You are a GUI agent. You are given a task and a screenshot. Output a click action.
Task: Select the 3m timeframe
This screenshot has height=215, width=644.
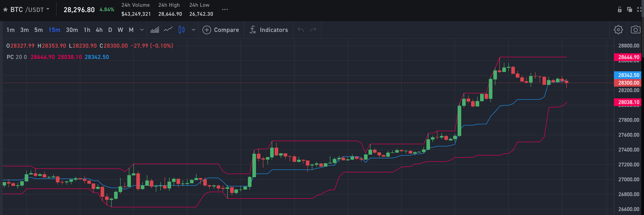(x=24, y=30)
